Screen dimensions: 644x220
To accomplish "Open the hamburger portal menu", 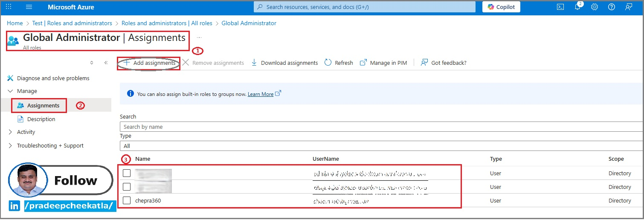I will point(29,7).
